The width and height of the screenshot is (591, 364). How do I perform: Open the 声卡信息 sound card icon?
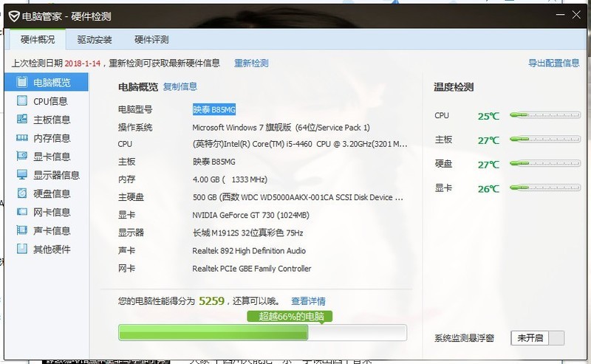(22, 230)
